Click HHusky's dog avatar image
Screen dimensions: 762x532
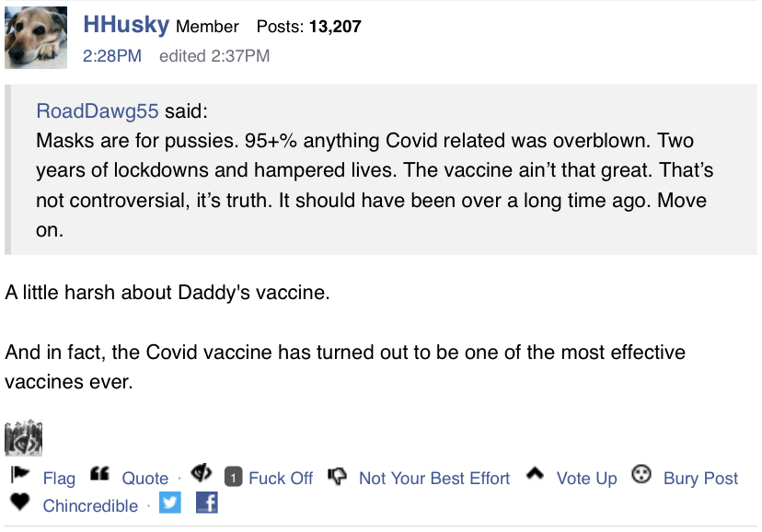coord(36,38)
